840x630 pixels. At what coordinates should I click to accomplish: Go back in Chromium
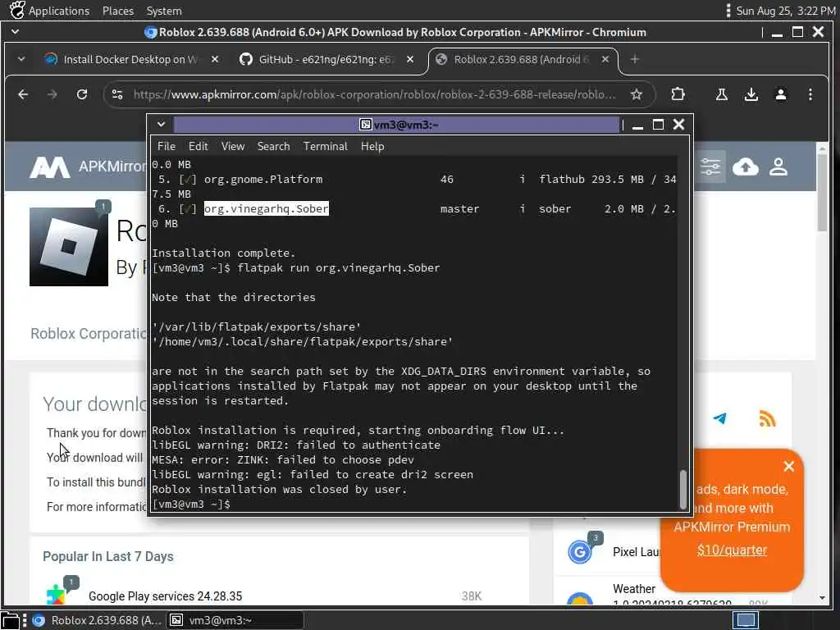click(x=23, y=95)
